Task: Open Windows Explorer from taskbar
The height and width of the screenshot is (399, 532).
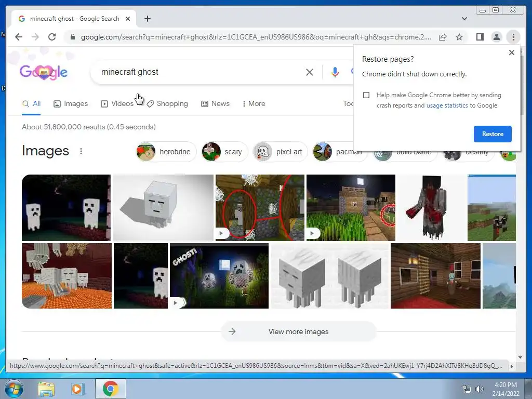Action: coord(46,389)
